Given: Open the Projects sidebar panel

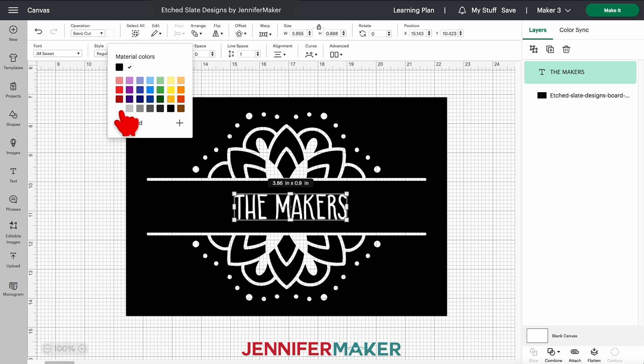Looking at the screenshot, I should (13, 90).
